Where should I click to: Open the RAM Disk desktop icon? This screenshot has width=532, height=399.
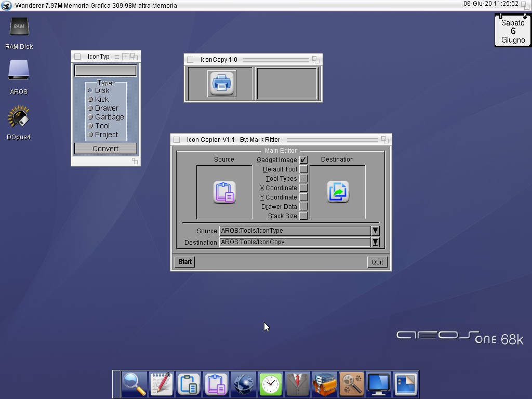tap(19, 28)
